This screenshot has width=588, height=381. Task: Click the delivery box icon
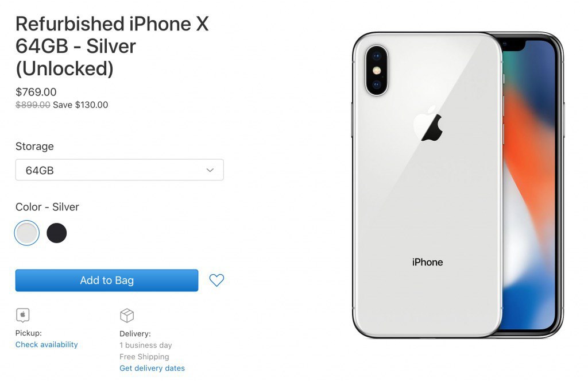127,315
